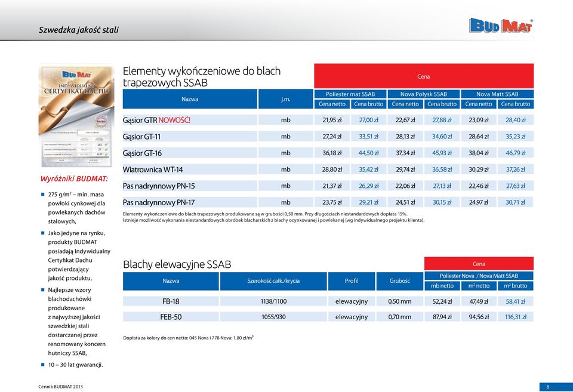
Task: Select the 0,70 mm thickness cell
Action: click(x=399, y=317)
